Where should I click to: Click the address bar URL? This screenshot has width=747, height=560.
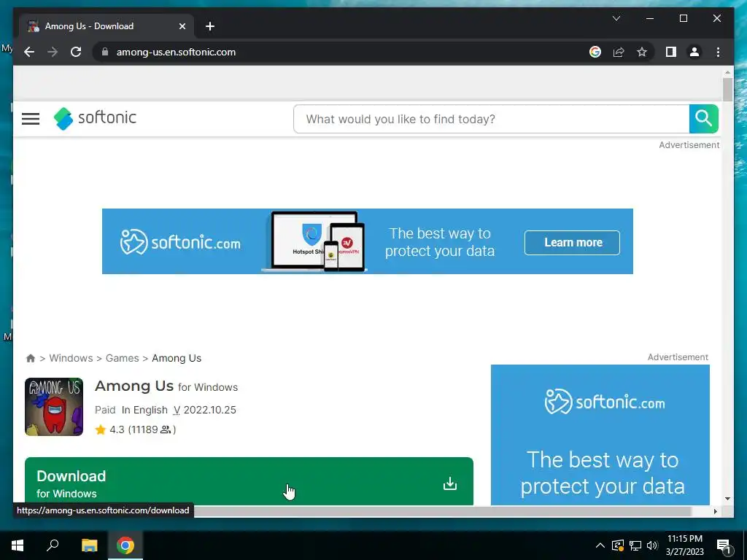click(177, 52)
